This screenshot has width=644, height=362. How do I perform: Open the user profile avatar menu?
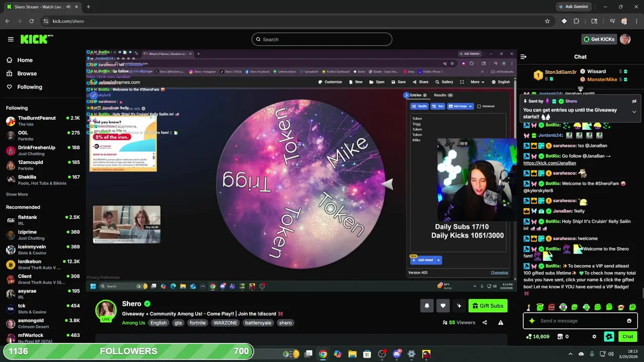point(625,39)
